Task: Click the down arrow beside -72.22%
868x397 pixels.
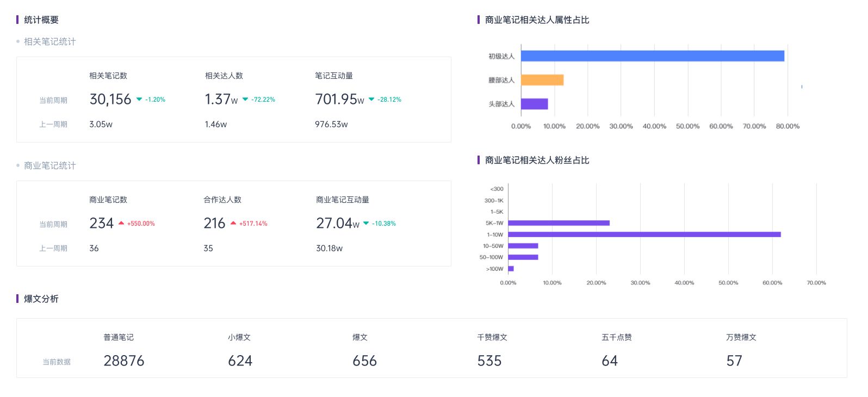Action: pos(245,100)
